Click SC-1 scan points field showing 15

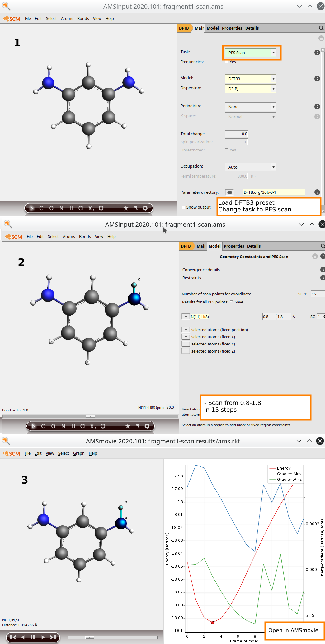pyautogui.click(x=318, y=294)
